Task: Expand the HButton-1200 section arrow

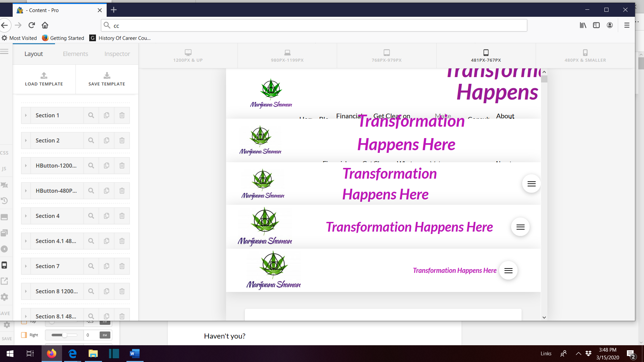Action: pyautogui.click(x=26, y=166)
